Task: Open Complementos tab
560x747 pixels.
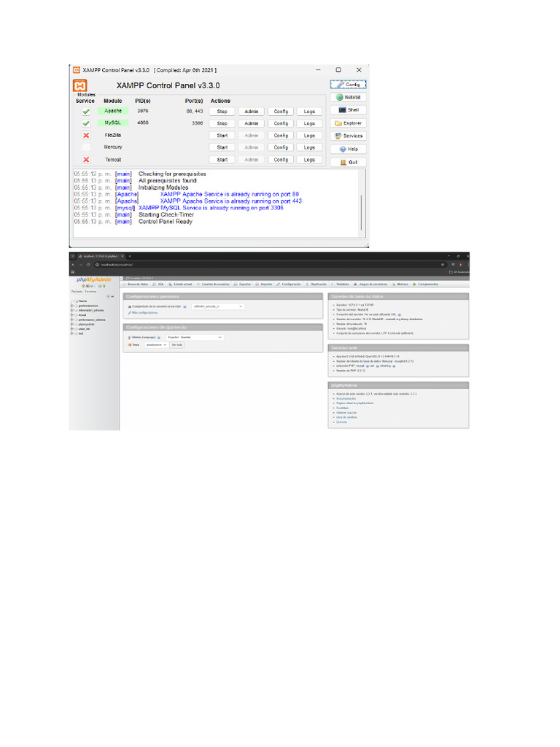Action: (426, 285)
